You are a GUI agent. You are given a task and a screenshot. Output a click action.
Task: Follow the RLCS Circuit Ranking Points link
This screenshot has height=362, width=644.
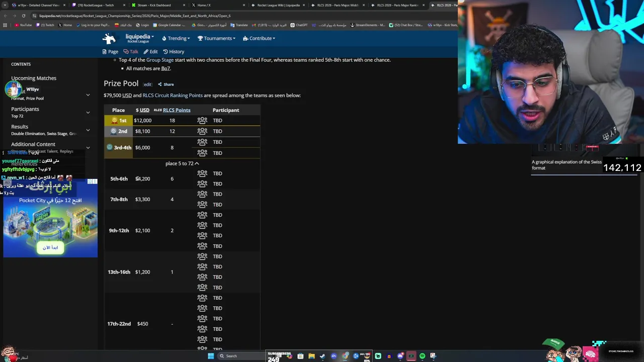point(173,95)
